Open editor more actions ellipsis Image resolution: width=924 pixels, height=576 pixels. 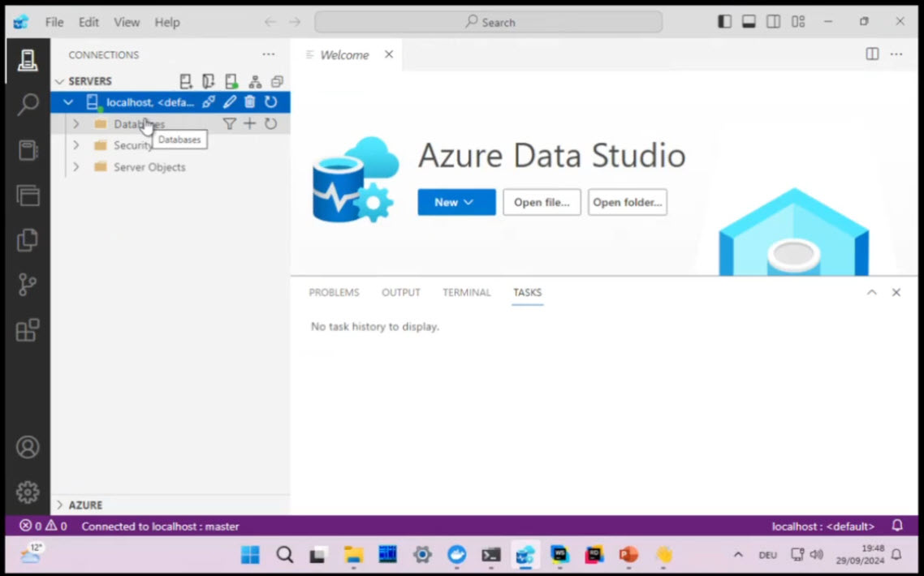click(x=896, y=54)
